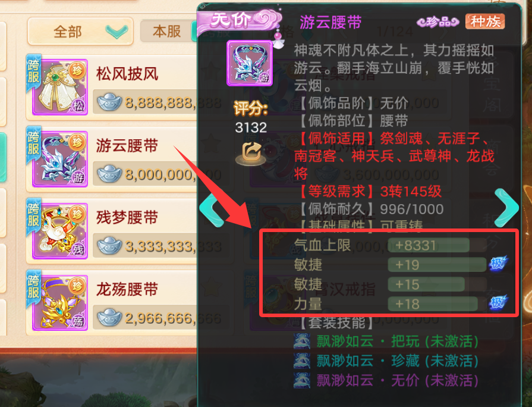
Task: Click the 极 badge beside 敏捷 +19
Action: [x=498, y=264]
